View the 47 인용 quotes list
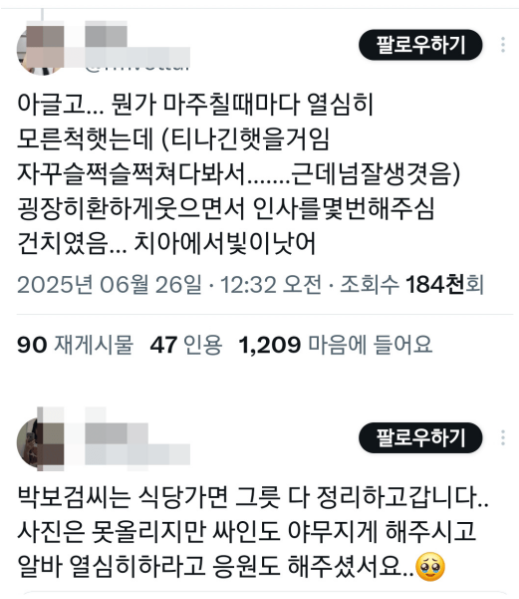This screenshot has width=519, height=599. click(x=186, y=345)
